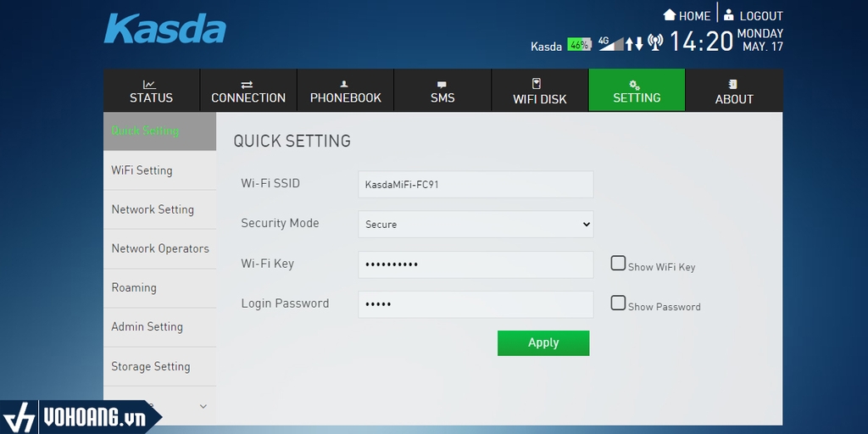This screenshot has width=868, height=434.
Task: Expand the collapsed sidebar item chevron
Action: (203, 406)
